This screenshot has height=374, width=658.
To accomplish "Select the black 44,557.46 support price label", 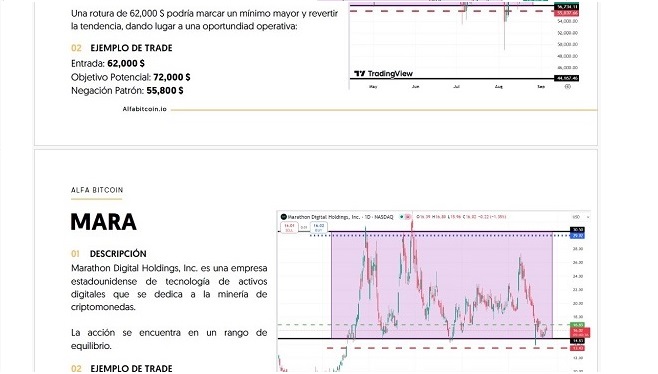I will point(567,78).
